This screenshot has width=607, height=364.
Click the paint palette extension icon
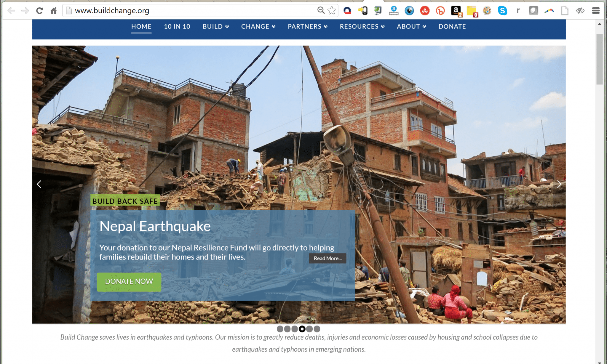[x=487, y=11]
